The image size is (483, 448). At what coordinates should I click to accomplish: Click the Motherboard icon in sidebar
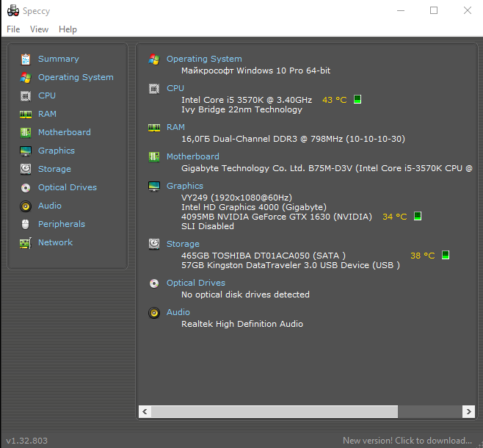tap(26, 132)
